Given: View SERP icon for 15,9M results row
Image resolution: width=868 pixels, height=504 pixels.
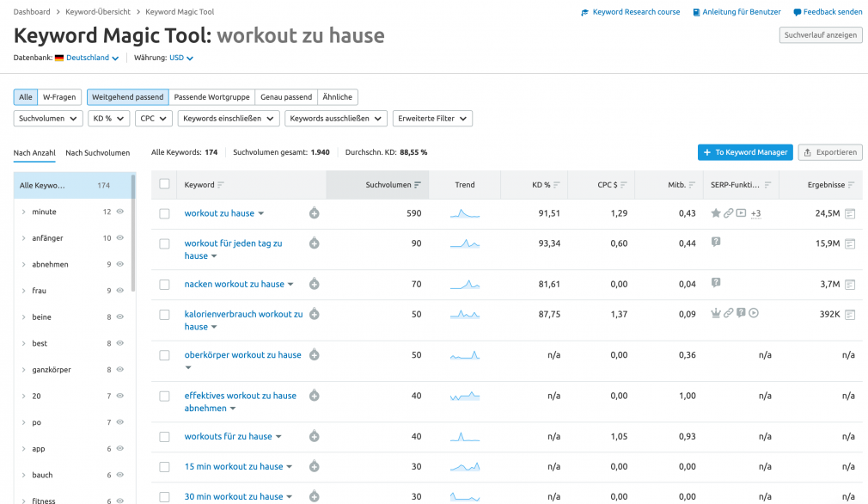Looking at the screenshot, I should [x=850, y=243].
